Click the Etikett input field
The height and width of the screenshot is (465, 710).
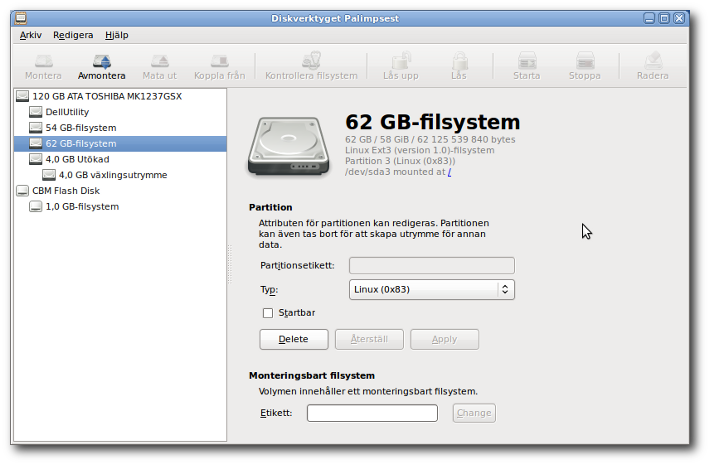point(372,413)
